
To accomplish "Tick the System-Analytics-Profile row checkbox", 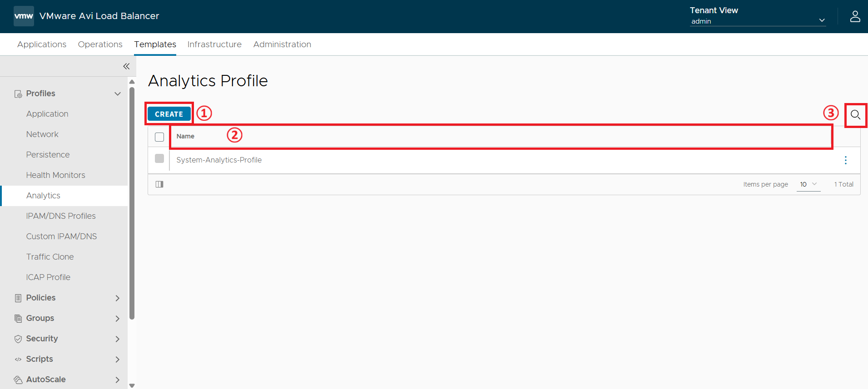I will coord(159,158).
